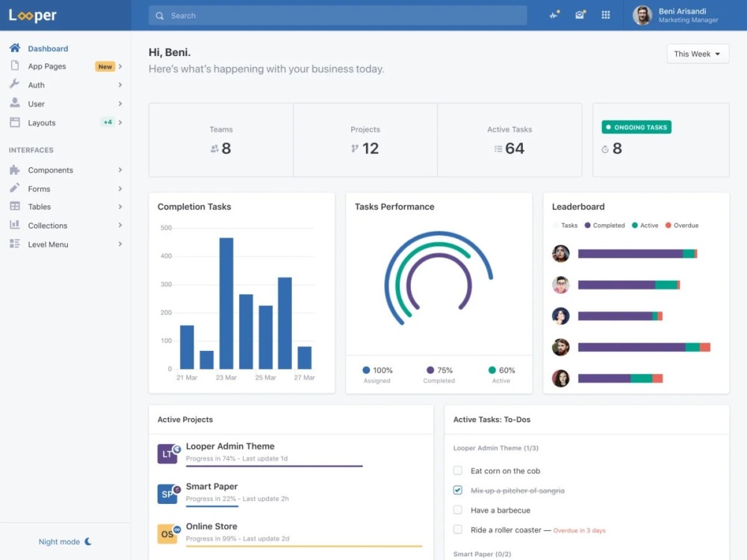This screenshot has height=560, width=747.
Task: Click the User person icon
Action: 15,103
